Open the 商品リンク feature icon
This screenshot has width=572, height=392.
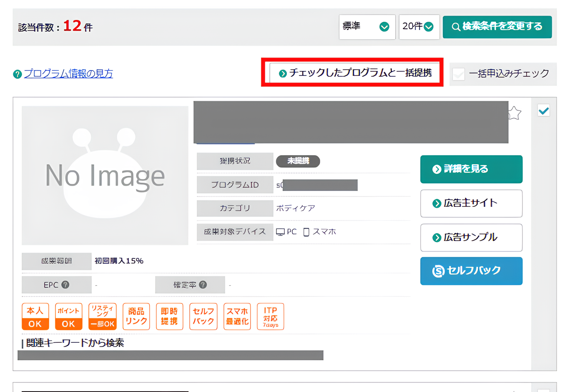pyautogui.click(x=136, y=317)
